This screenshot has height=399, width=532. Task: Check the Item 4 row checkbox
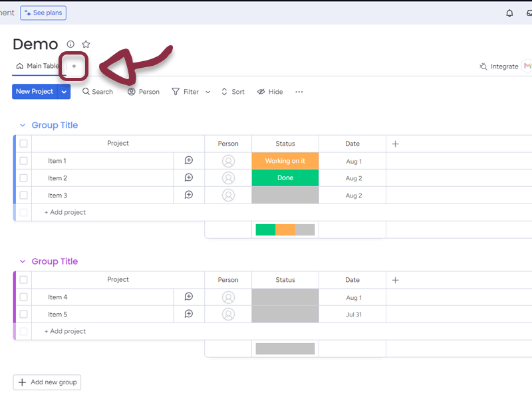24,297
